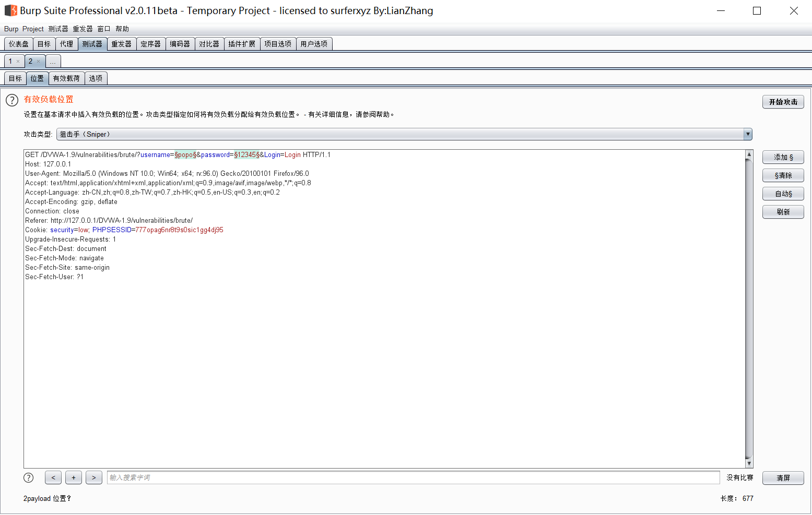Select the 测试器 main tab
Screen dimensions: 812x515
tap(92, 44)
